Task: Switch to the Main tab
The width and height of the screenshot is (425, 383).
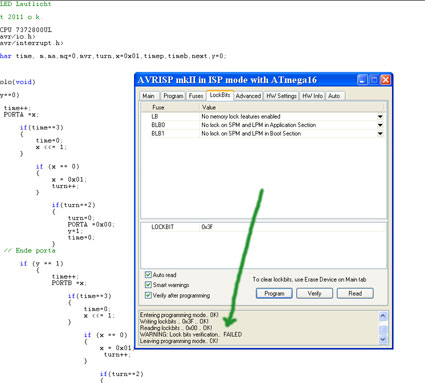Action: pos(148,96)
